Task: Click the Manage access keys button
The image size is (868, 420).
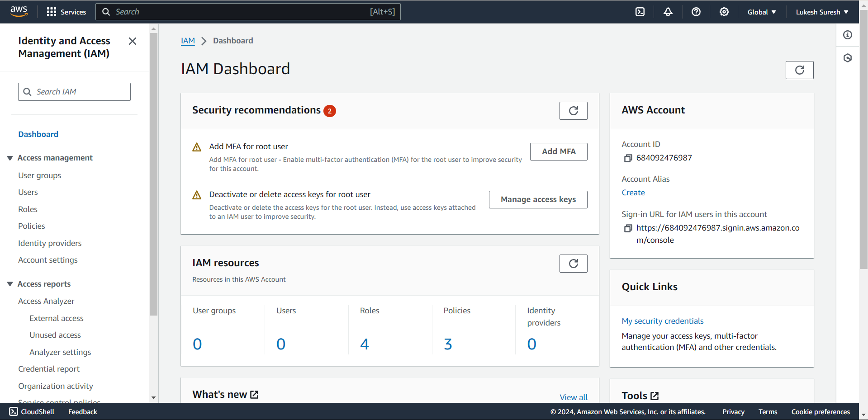Action: [538, 199]
